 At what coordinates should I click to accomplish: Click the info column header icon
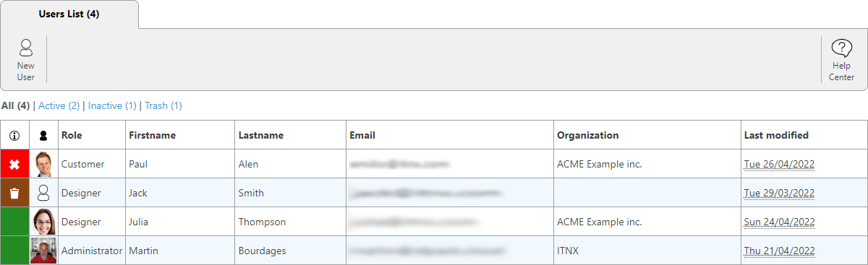point(14,135)
